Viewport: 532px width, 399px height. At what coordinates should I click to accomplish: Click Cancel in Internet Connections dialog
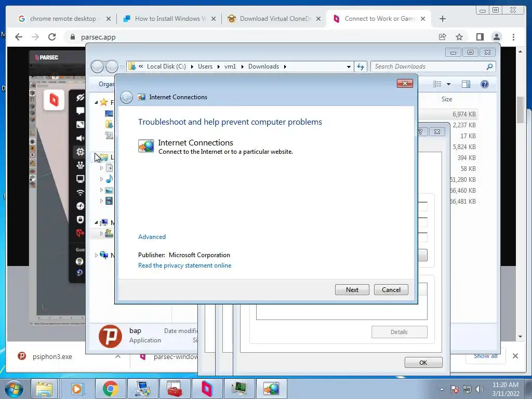(x=391, y=290)
